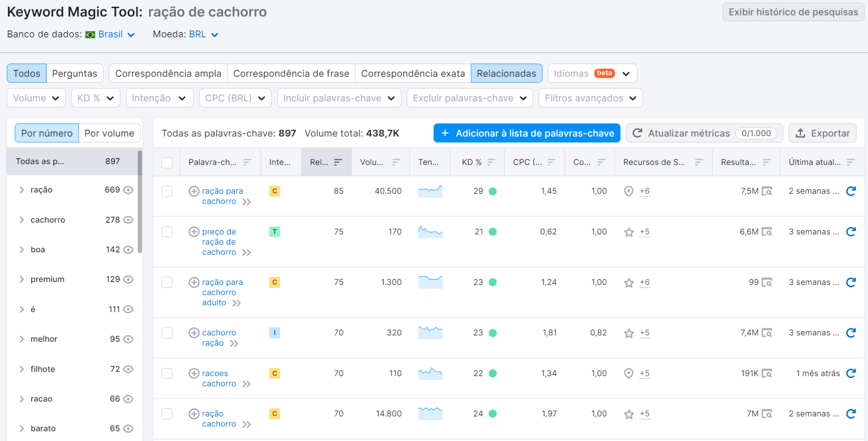Open trend chart for ração para cachorro
This screenshot has width=868, height=441.
430,191
